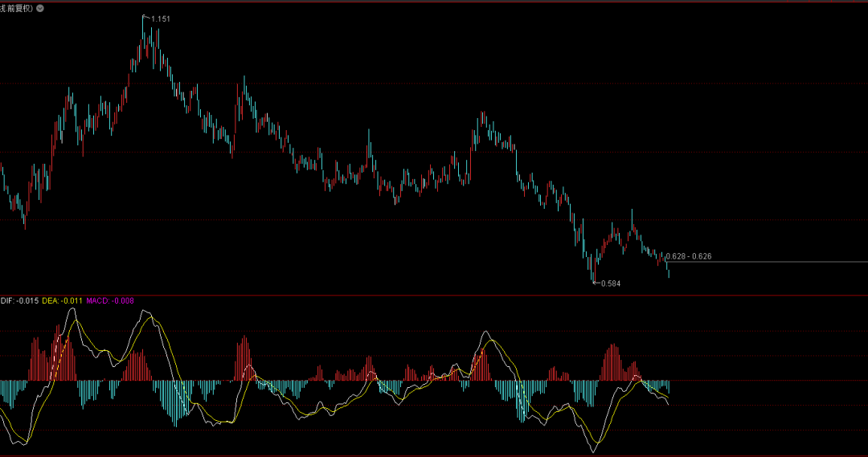Click the DEA: -0.011 indicator value

(62, 300)
